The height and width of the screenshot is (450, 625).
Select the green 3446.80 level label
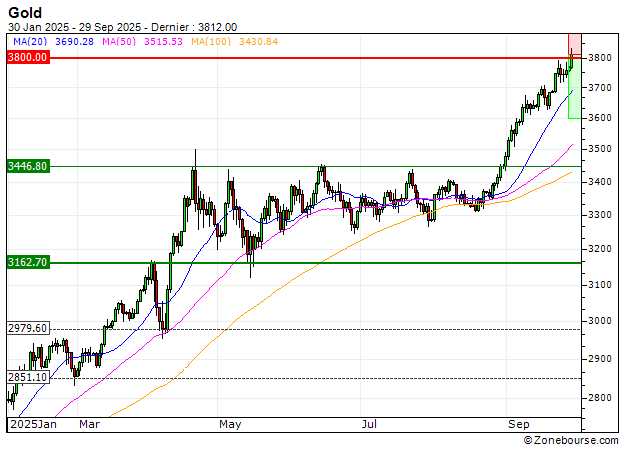(x=28, y=166)
